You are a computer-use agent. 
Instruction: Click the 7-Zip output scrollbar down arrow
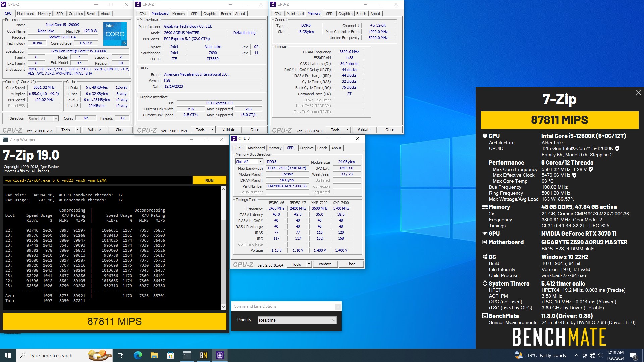click(x=223, y=307)
